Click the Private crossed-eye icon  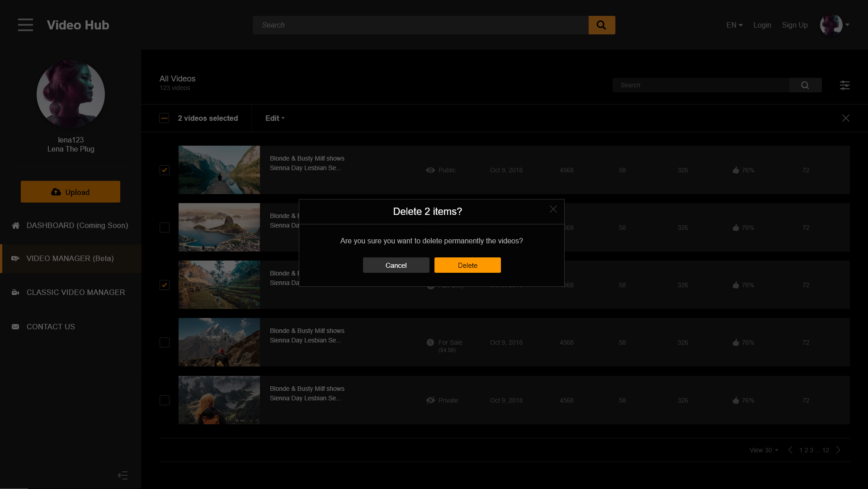(x=430, y=400)
